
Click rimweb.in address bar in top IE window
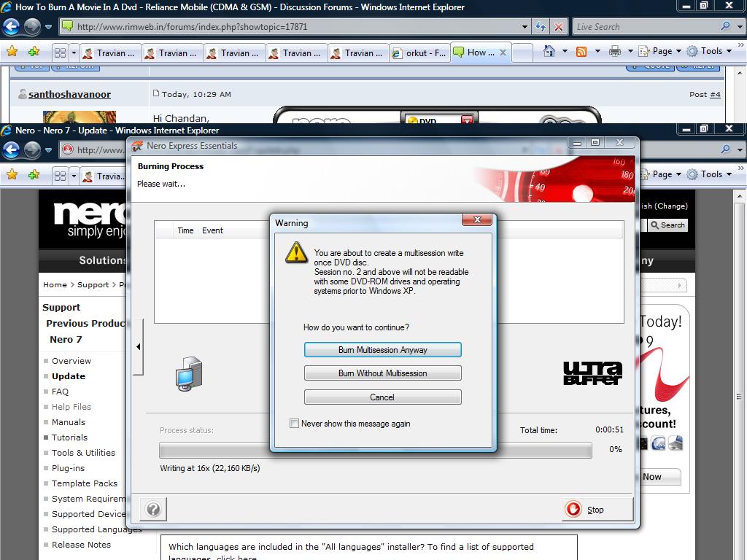(295, 27)
